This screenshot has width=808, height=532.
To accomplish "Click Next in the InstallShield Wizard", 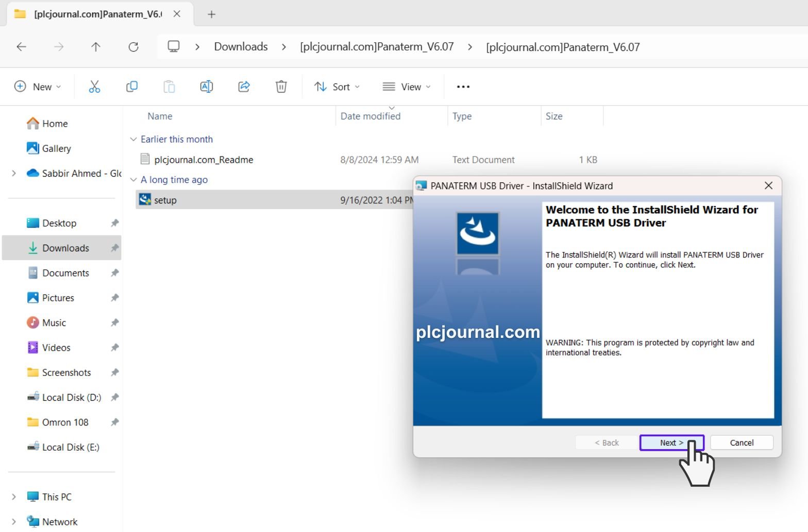I will pyautogui.click(x=671, y=443).
